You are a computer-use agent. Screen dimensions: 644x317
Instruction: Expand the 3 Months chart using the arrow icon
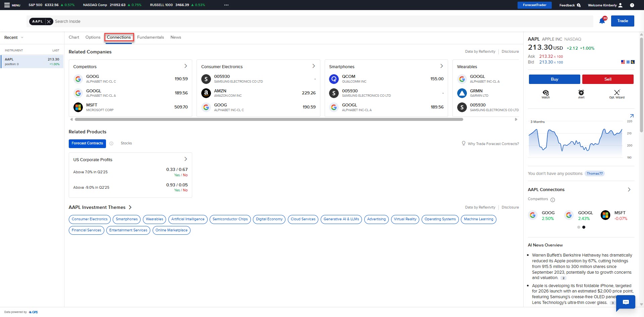click(632, 116)
